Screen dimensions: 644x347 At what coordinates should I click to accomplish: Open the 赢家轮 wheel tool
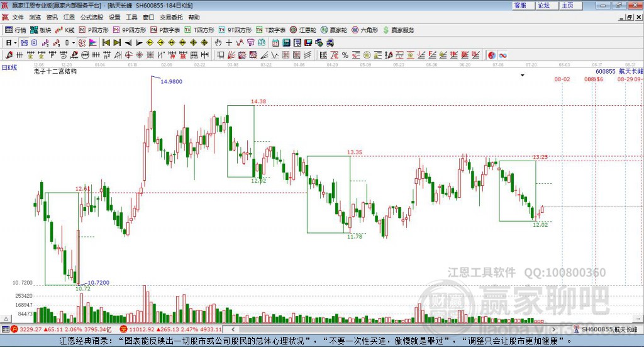click(x=334, y=30)
